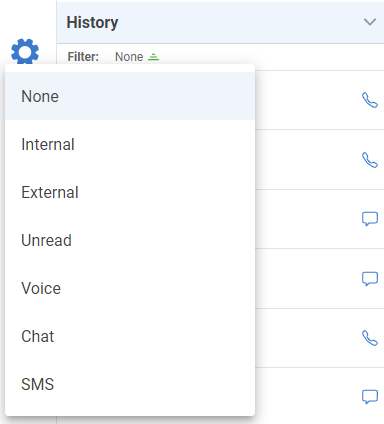Click the green filter icon beside None

click(154, 57)
